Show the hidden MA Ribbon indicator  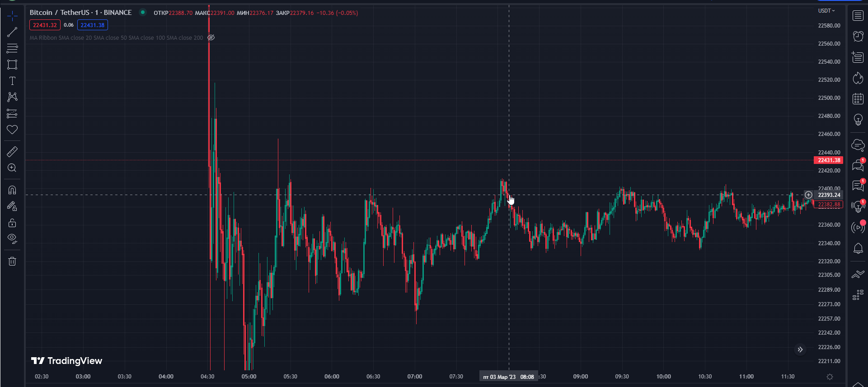click(x=211, y=37)
